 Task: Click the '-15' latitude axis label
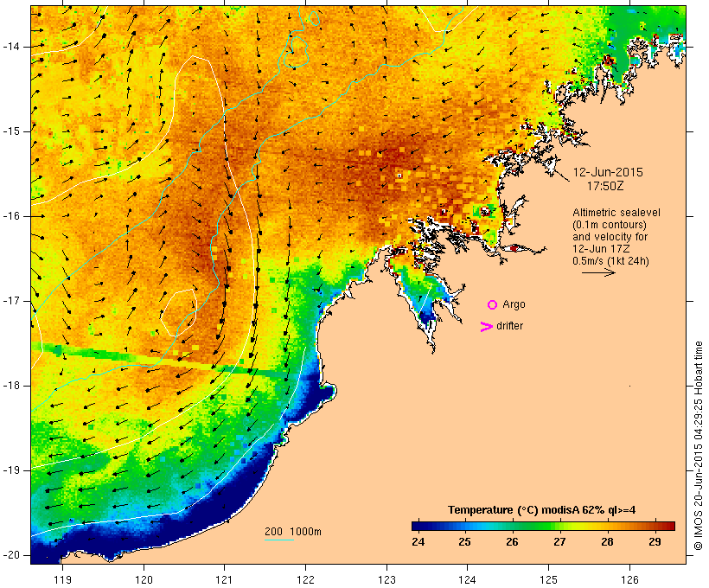coord(11,131)
